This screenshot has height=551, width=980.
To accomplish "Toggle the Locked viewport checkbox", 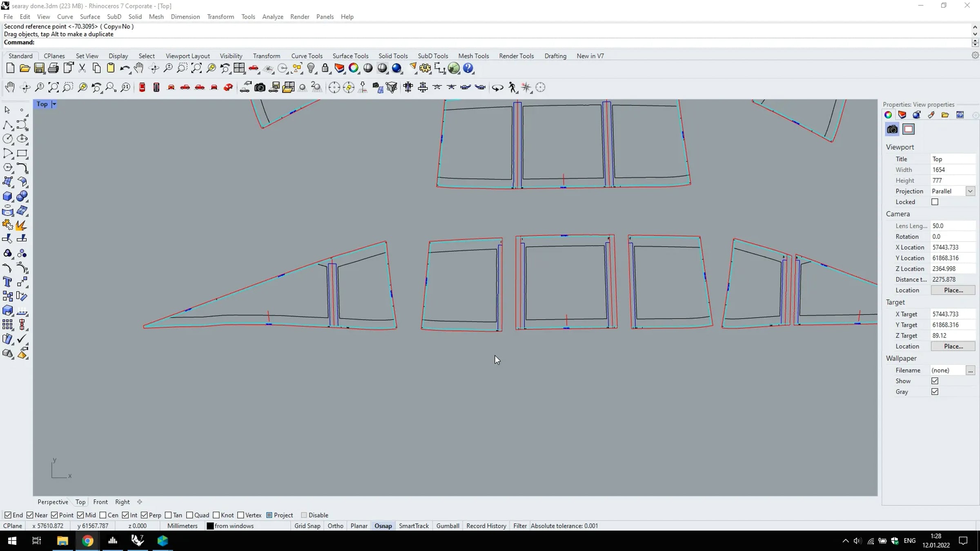I will click(x=935, y=202).
